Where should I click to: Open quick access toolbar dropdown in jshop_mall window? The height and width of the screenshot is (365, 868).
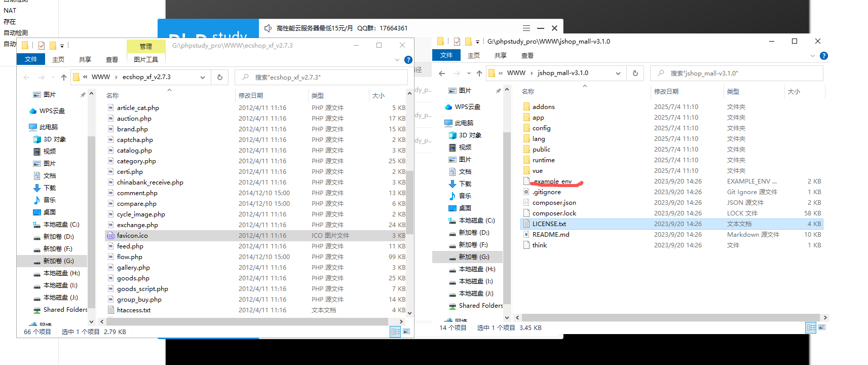477,42
